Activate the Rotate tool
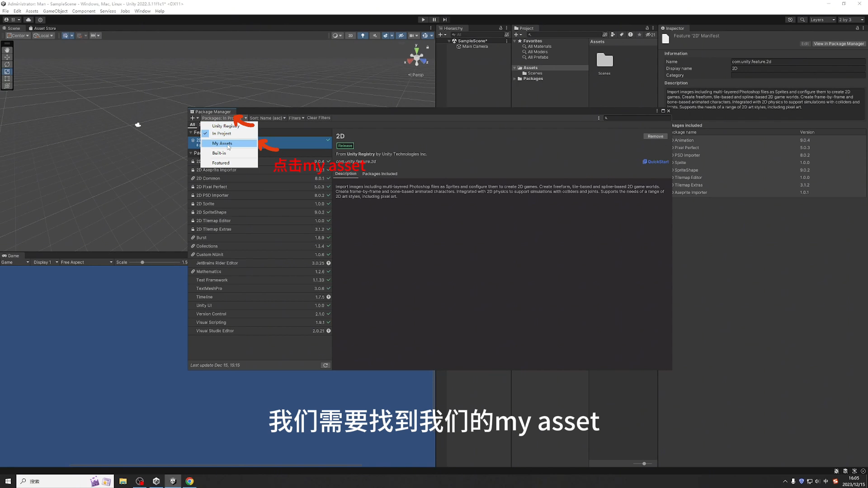This screenshot has width=868, height=488. pyautogui.click(x=7, y=64)
